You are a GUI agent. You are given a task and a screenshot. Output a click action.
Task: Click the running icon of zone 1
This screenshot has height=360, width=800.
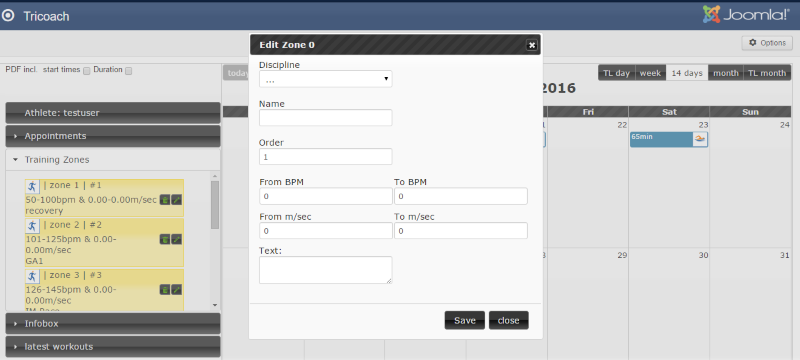click(33, 187)
